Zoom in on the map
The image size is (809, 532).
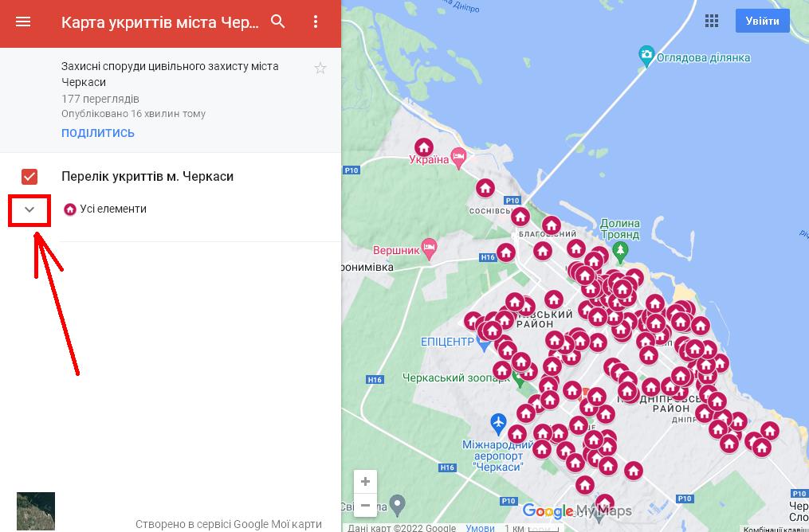pyautogui.click(x=365, y=482)
